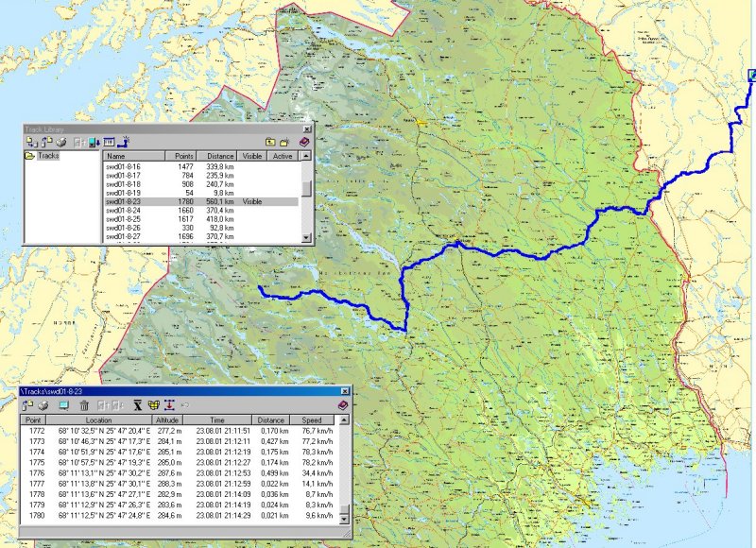Viewport: 756px width, 548px height.
Task: Click the Altitude column header in points table
Action: pyautogui.click(x=167, y=419)
